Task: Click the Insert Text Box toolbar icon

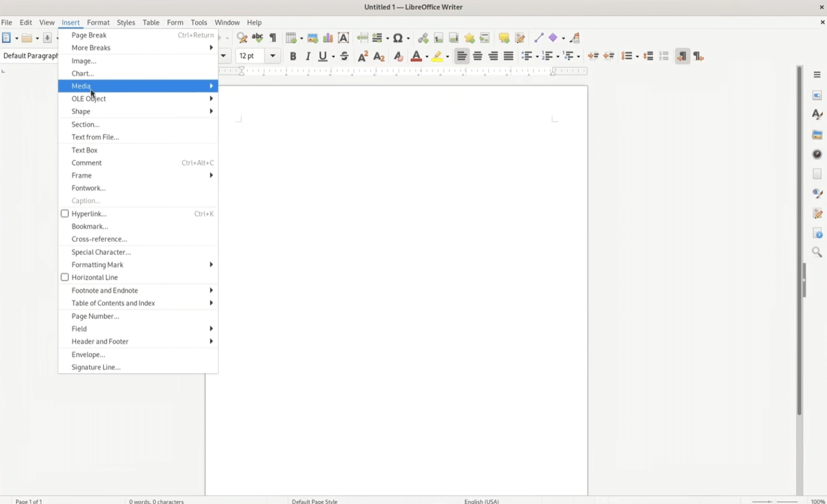Action: point(344,38)
